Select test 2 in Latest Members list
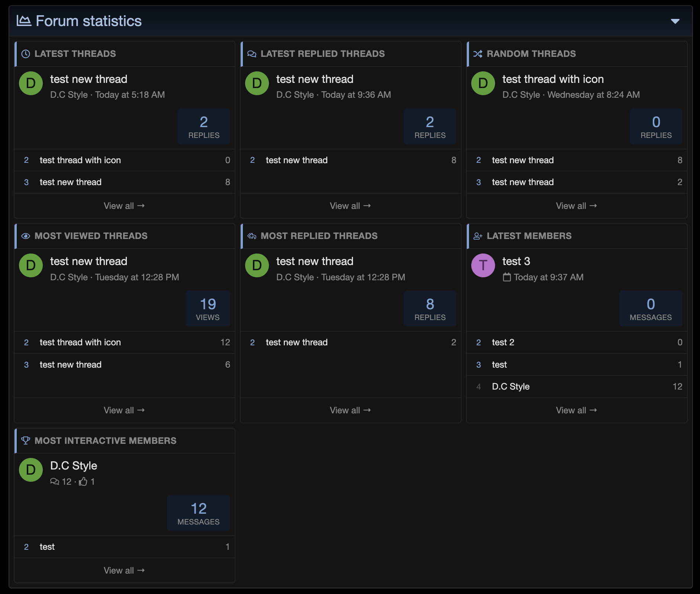The width and height of the screenshot is (700, 594). click(x=502, y=342)
